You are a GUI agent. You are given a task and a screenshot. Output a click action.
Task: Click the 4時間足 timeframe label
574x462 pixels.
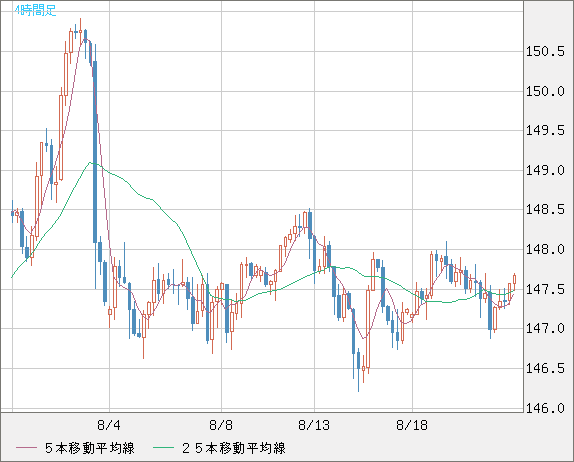click(36, 10)
